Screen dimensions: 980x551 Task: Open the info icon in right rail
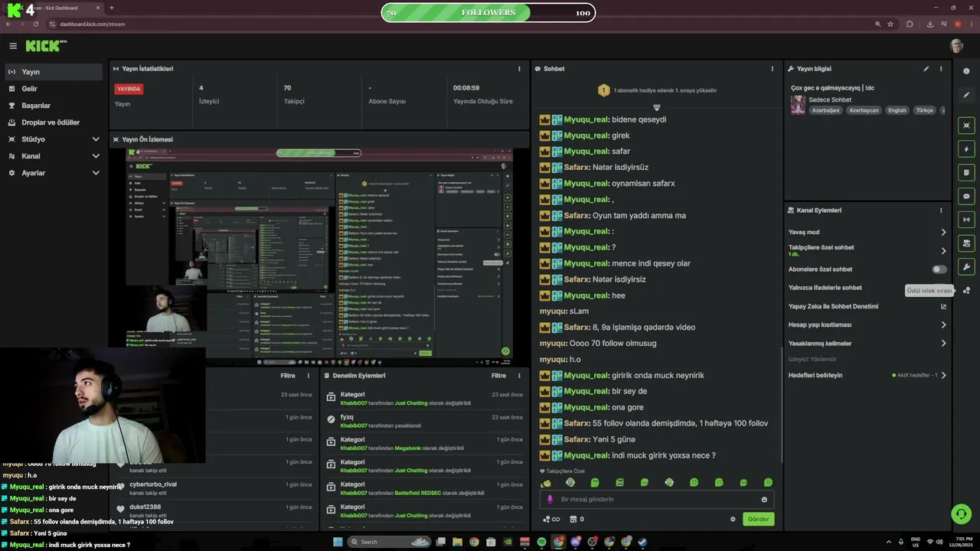click(x=966, y=71)
